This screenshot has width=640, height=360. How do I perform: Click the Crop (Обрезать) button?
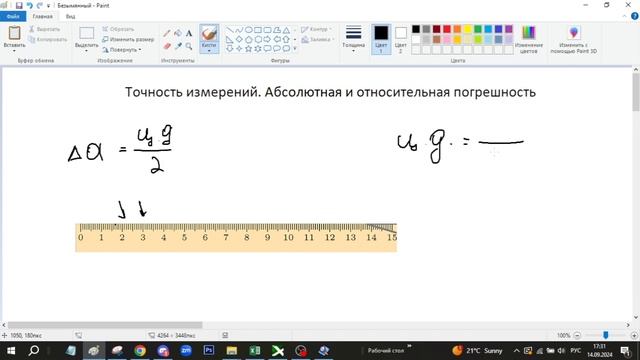(118, 29)
